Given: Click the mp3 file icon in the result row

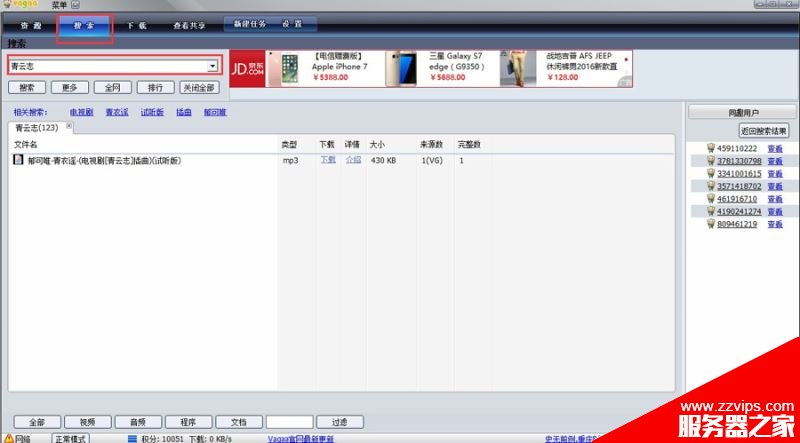Looking at the screenshot, I should pos(18,160).
